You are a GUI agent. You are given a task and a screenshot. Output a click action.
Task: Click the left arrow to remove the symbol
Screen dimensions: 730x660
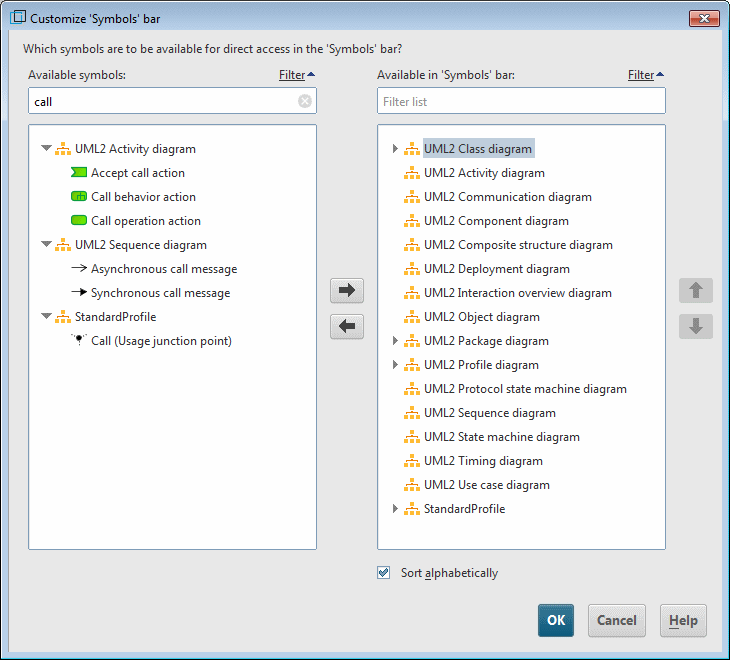tap(347, 326)
